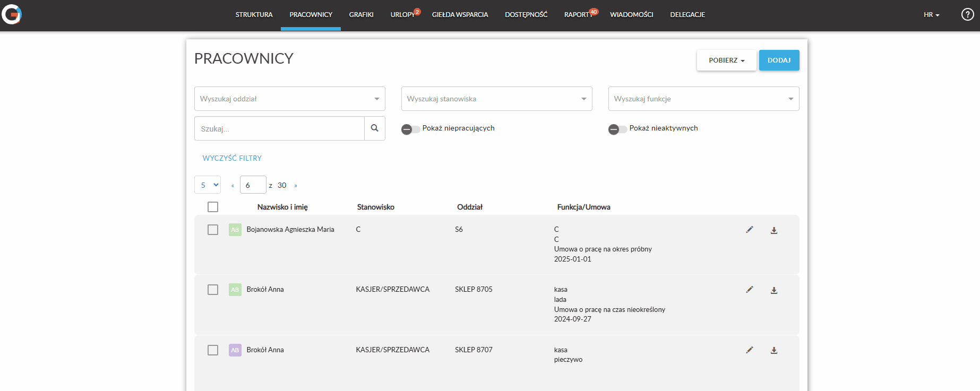This screenshot has width=980, height=391.
Task: Open the POBIERZ dropdown button
Action: click(x=726, y=60)
